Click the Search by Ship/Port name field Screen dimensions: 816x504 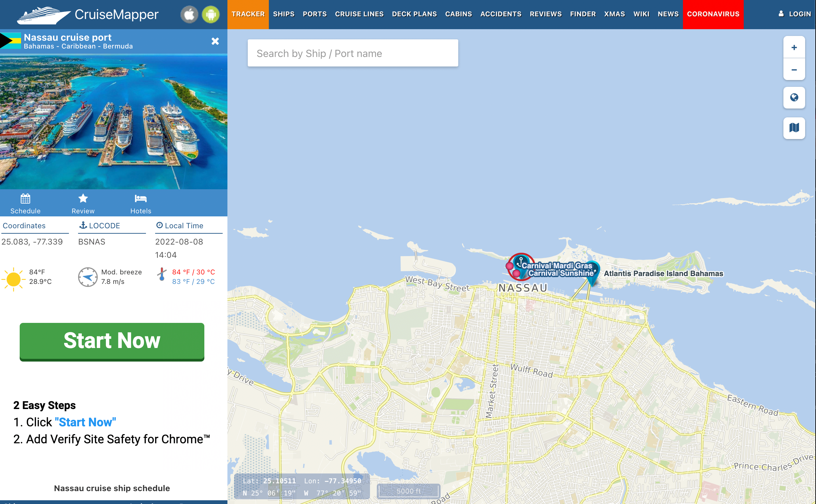[x=353, y=53]
